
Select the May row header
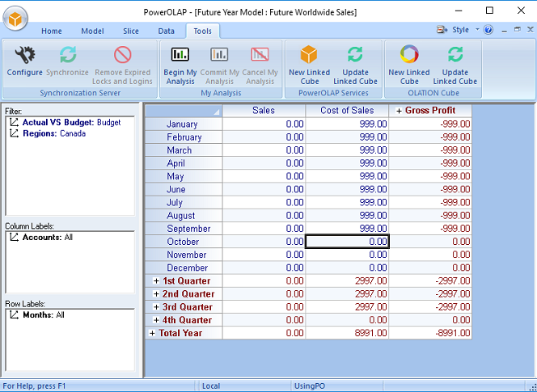point(184,176)
